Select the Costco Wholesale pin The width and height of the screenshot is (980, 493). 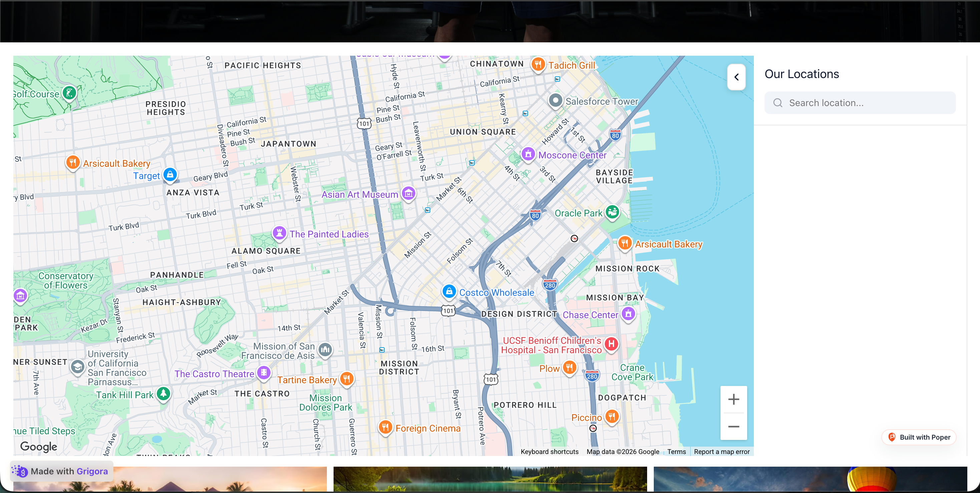(x=449, y=292)
